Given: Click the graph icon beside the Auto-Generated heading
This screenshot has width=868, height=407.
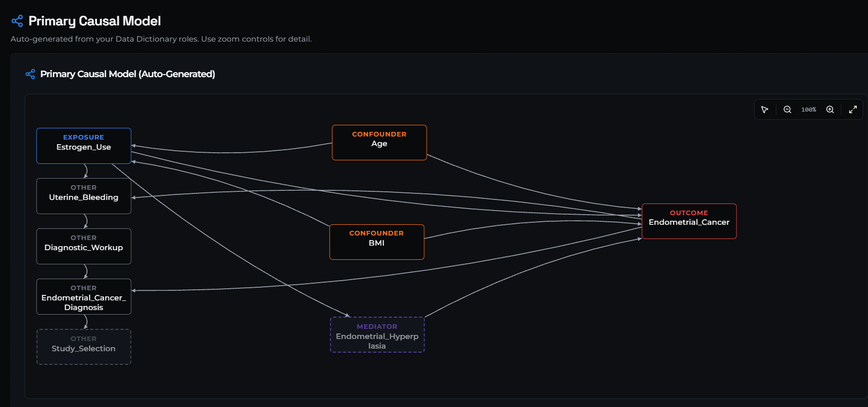Looking at the screenshot, I should coord(30,74).
